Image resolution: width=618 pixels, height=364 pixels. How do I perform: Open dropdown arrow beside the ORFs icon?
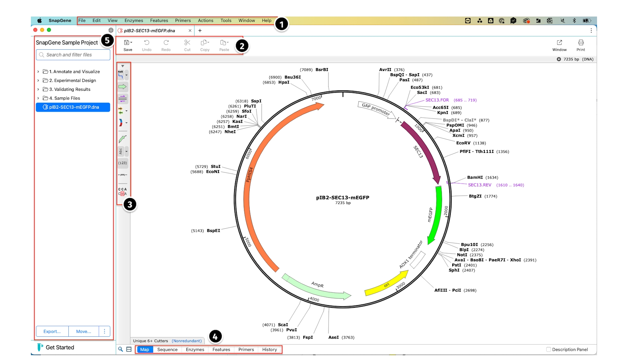(126, 111)
